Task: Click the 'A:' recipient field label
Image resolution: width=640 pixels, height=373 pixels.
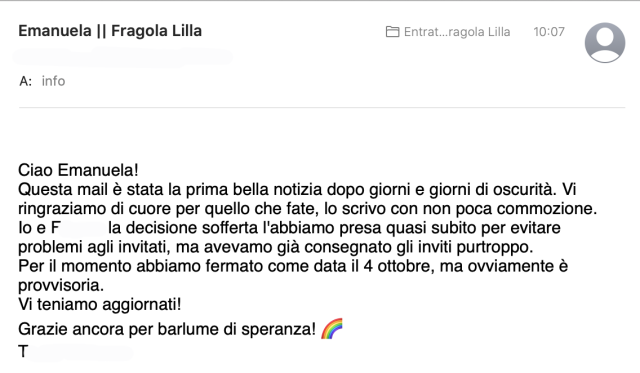Action: (x=25, y=81)
